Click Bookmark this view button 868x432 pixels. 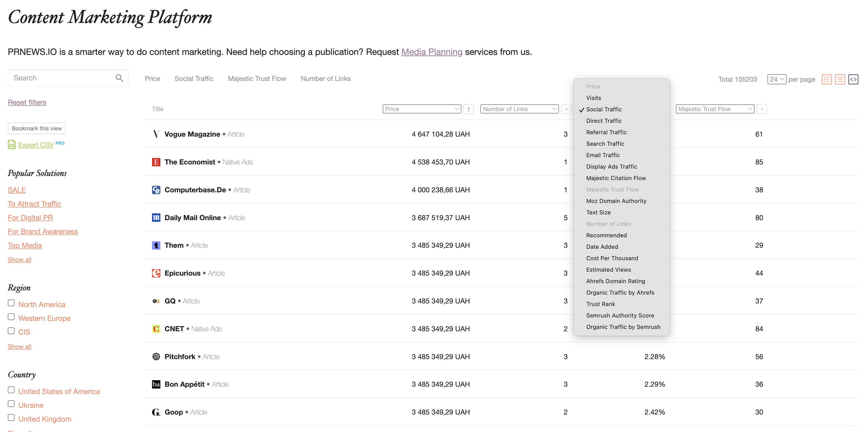tap(37, 128)
